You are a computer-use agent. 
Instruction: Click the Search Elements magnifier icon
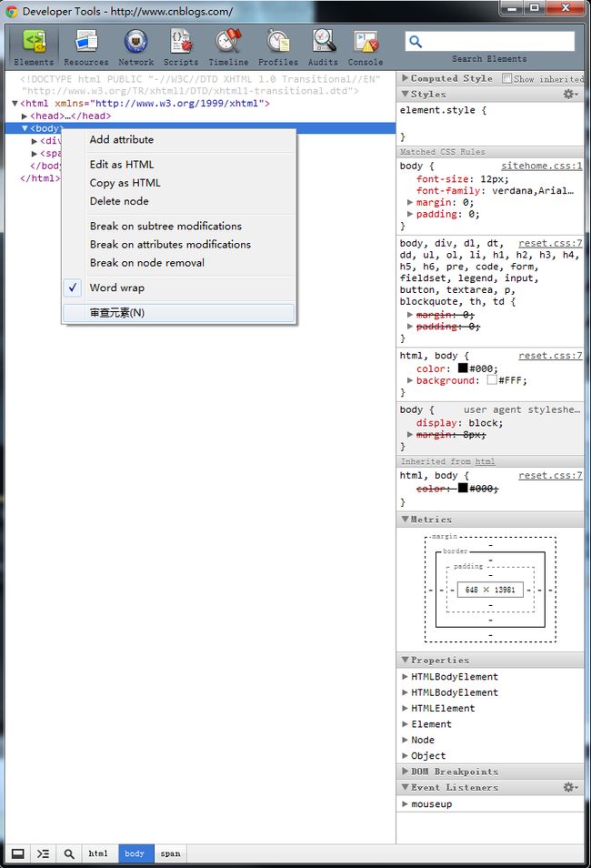(416, 41)
